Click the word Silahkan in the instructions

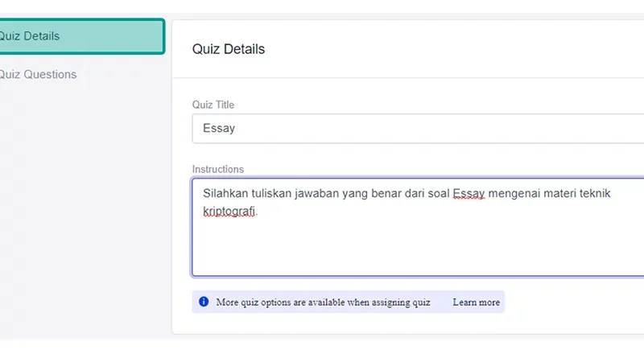(x=225, y=193)
